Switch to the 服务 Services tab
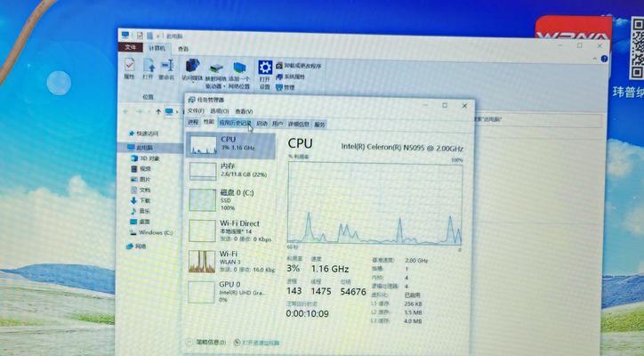 click(x=319, y=124)
